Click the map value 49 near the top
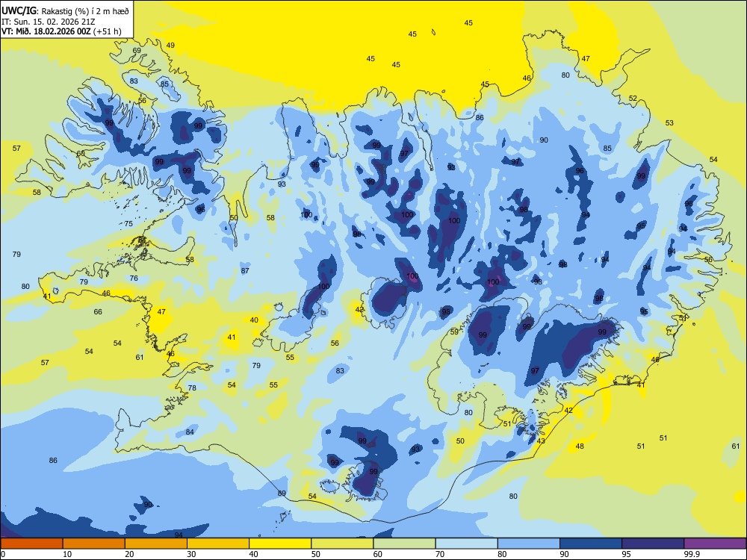747x560 pixels. click(x=170, y=46)
